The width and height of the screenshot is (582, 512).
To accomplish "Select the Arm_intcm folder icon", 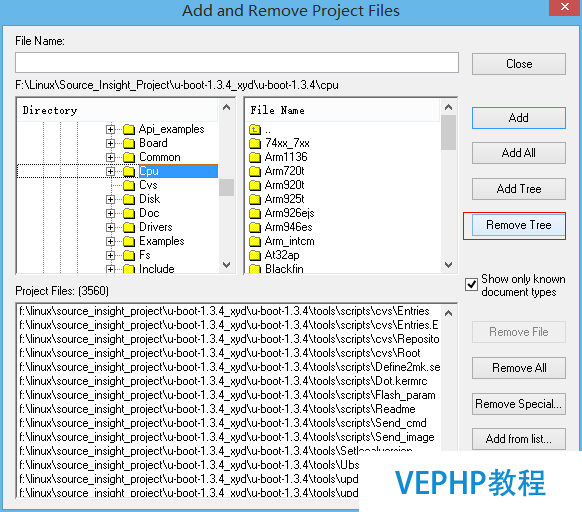I will (x=255, y=242).
